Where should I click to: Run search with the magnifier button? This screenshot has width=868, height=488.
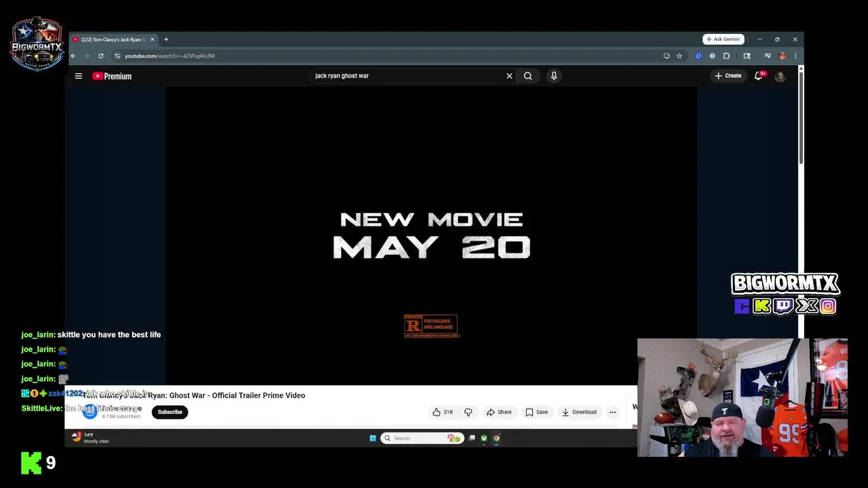528,76
